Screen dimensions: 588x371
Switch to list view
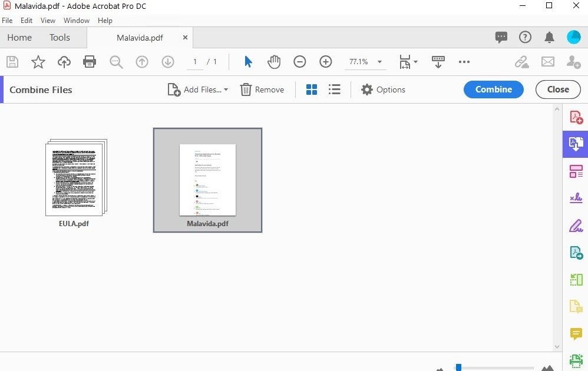[x=334, y=89]
